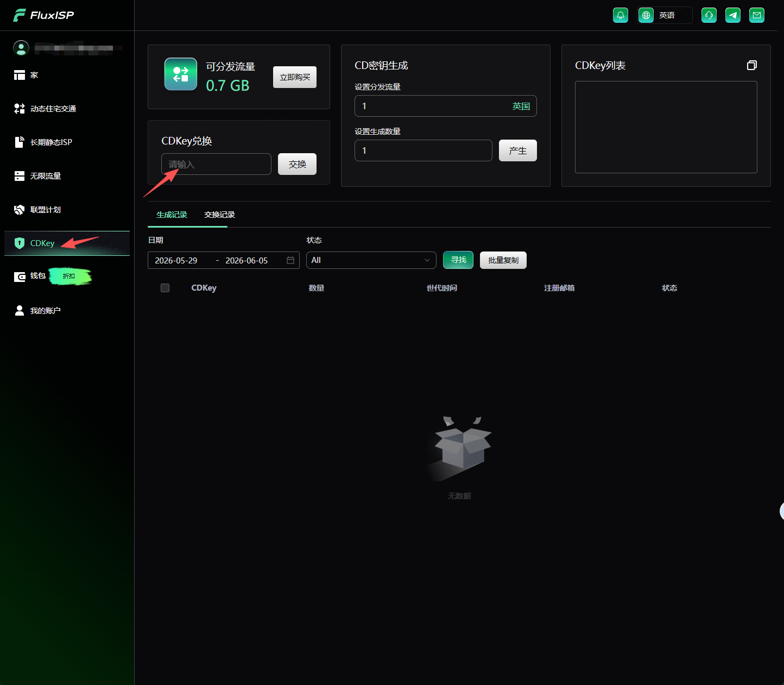Click the calendar icon in date range
This screenshot has height=685, width=784.
pyautogui.click(x=290, y=260)
